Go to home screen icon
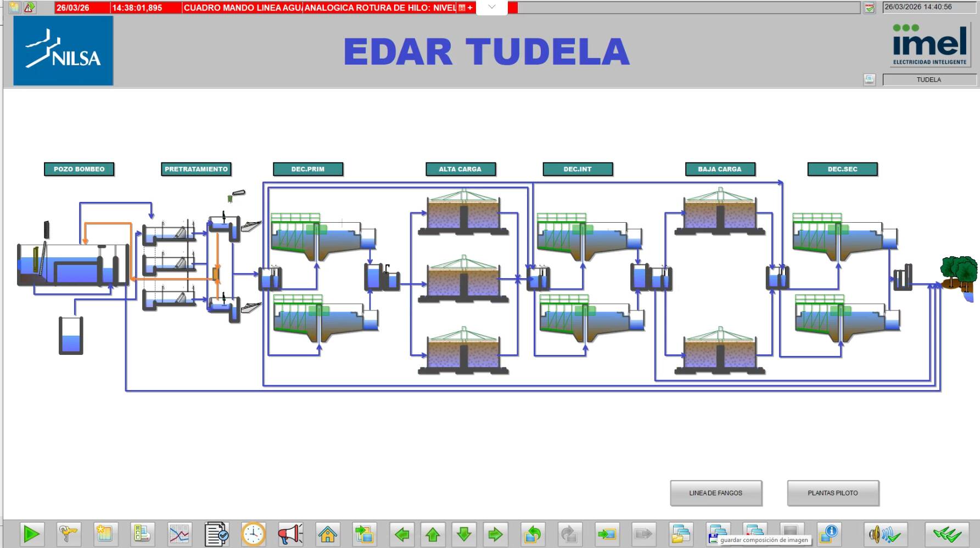The image size is (980, 548). coord(328,533)
